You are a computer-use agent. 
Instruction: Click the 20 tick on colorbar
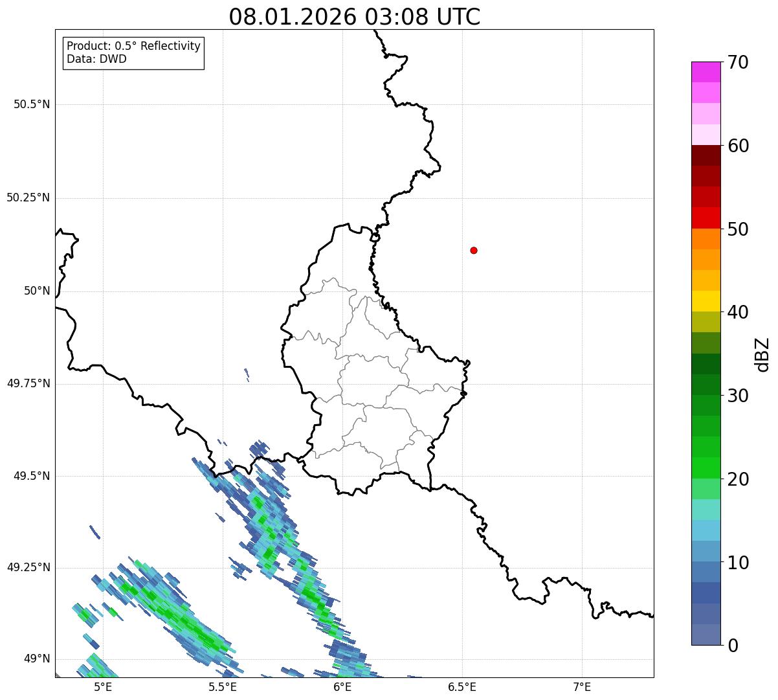point(738,479)
